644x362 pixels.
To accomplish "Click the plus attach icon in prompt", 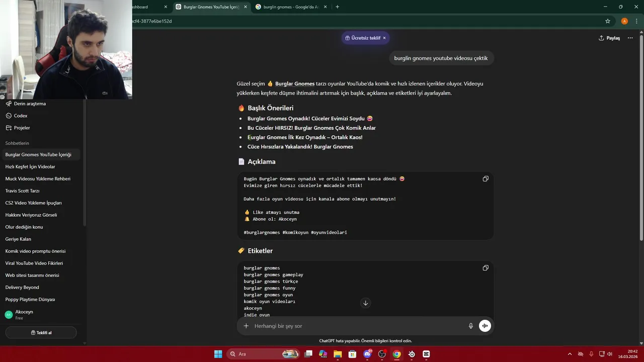I will pos(246,326).
